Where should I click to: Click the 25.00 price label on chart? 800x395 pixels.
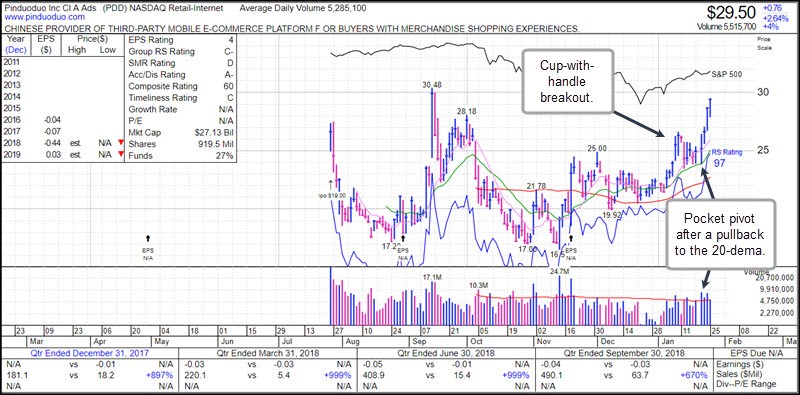click(596, 149)
